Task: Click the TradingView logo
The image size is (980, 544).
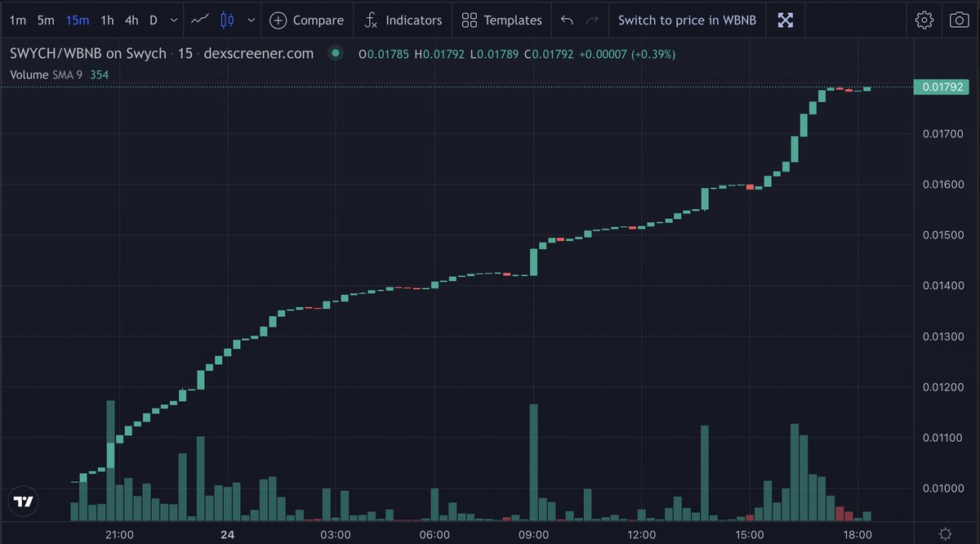Action: [24, 502]
